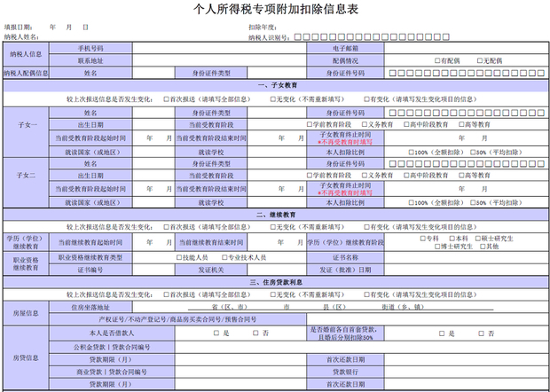This screenshot has height=392, width=550.
Task: Select 高等教育 for 子女二
Action: coord(461,175)
